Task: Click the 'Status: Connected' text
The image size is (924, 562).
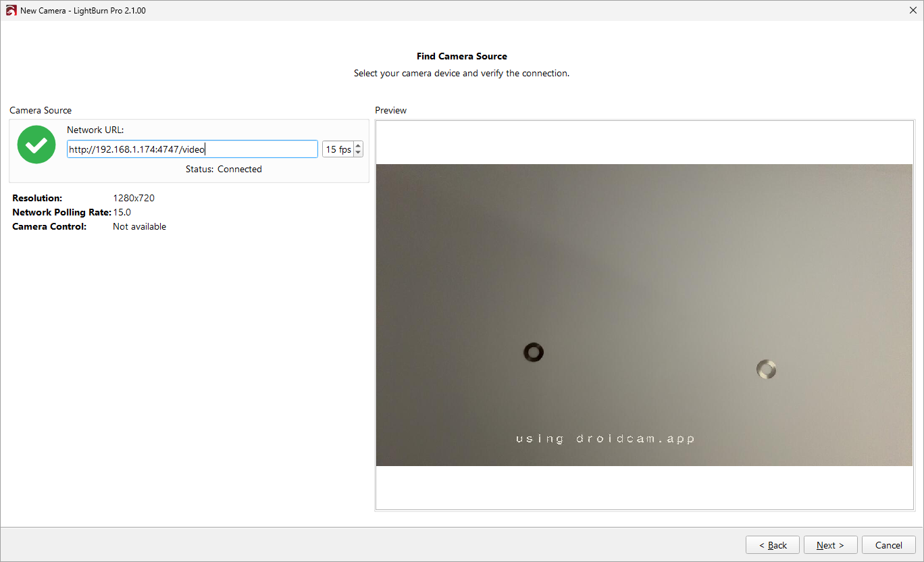Action: (224, 169)
